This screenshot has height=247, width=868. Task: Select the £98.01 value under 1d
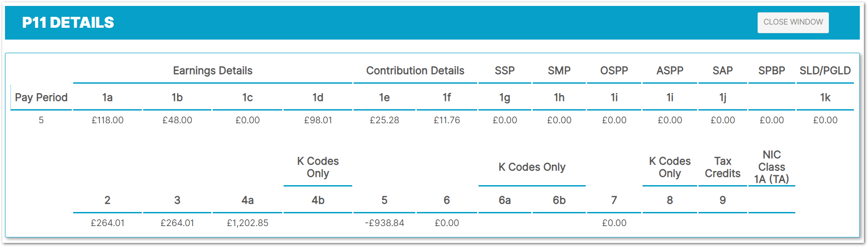[318, 120]
